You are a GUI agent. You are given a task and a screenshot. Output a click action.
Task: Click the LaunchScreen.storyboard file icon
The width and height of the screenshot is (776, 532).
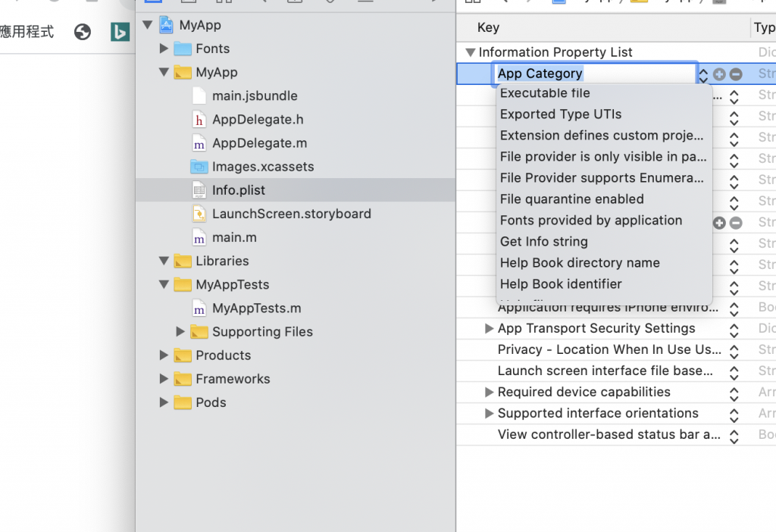pyautogui.click(x=199, y=214)
